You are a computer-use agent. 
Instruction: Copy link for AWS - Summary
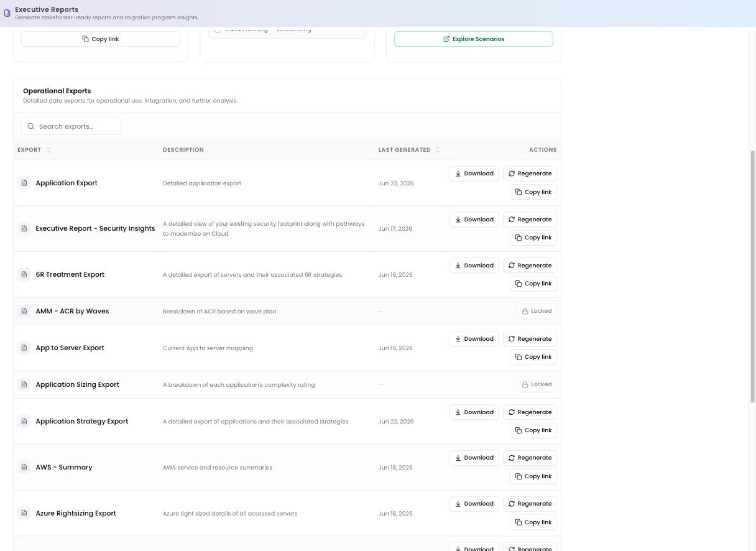coord(533,476)
